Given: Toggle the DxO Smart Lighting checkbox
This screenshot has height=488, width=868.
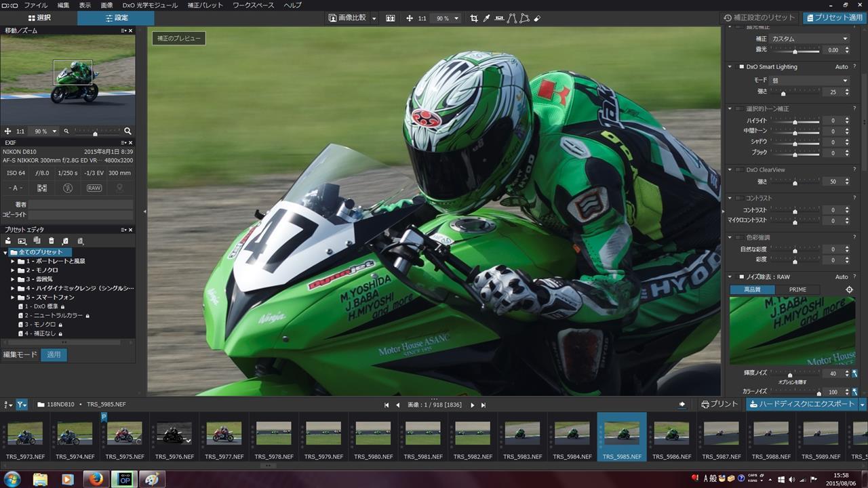Looking at the screenshot, I should click(741, 67).
